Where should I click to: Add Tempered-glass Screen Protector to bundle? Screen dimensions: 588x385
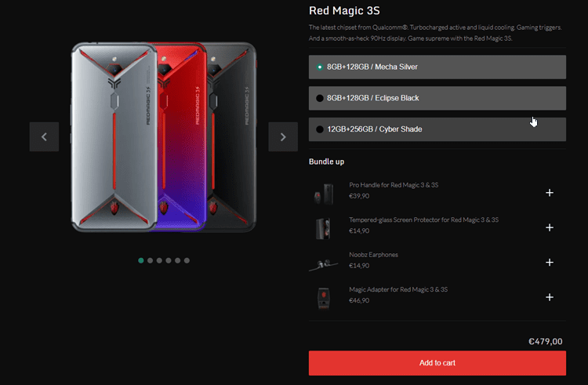click(550, 227)
